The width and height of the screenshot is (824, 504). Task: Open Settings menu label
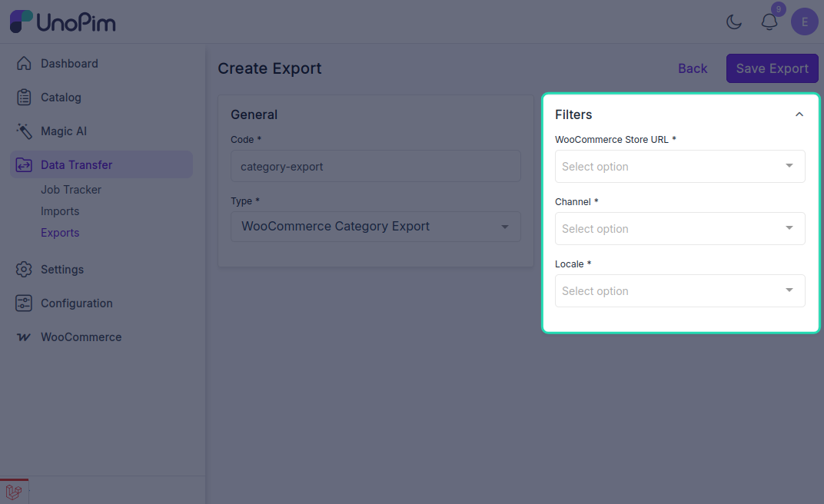pos(62,270)
